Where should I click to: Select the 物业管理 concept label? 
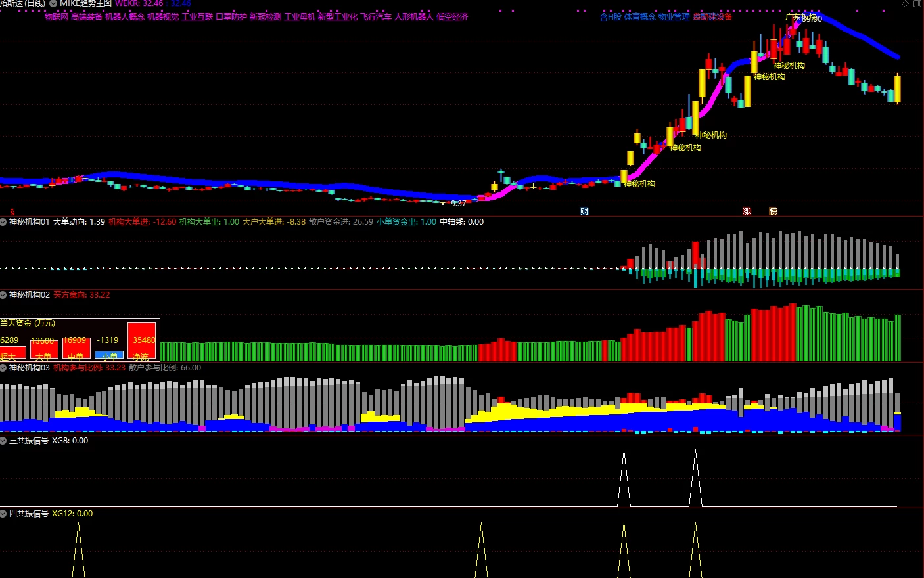(x=674, y=17)
